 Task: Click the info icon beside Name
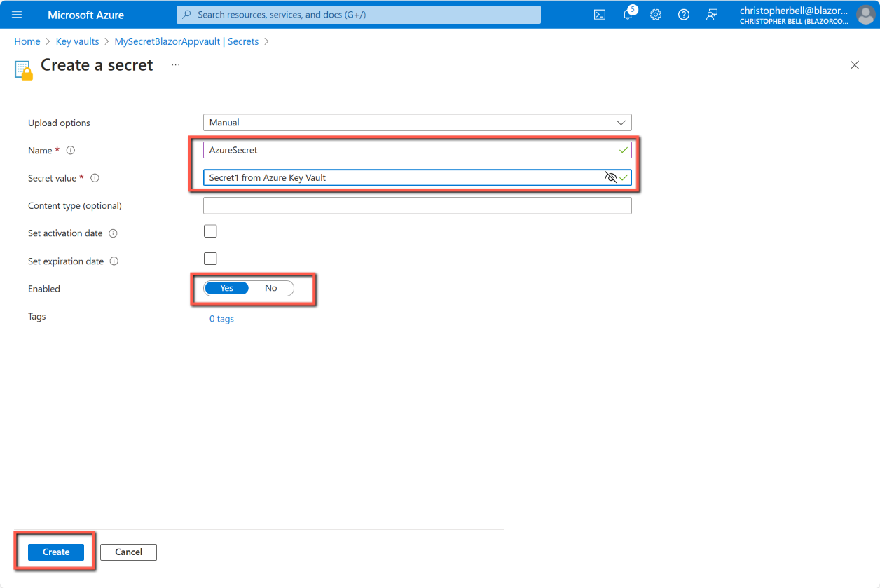tap(71, 151)
